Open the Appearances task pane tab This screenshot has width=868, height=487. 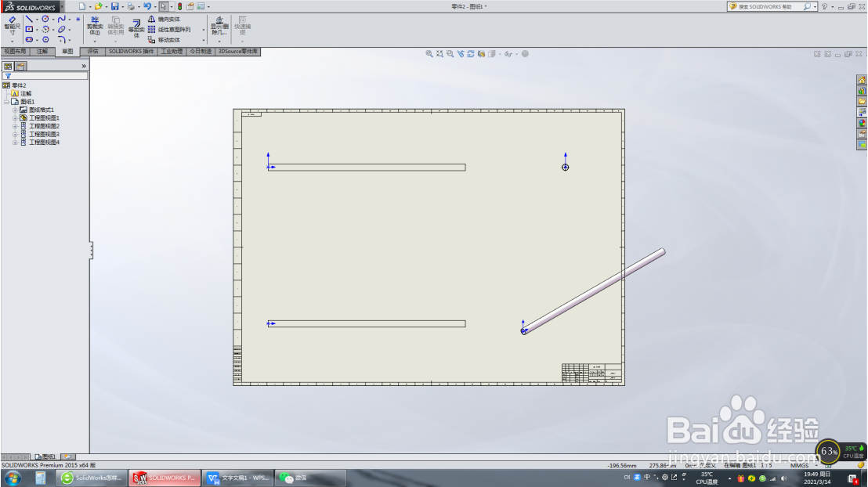(862, 123)
